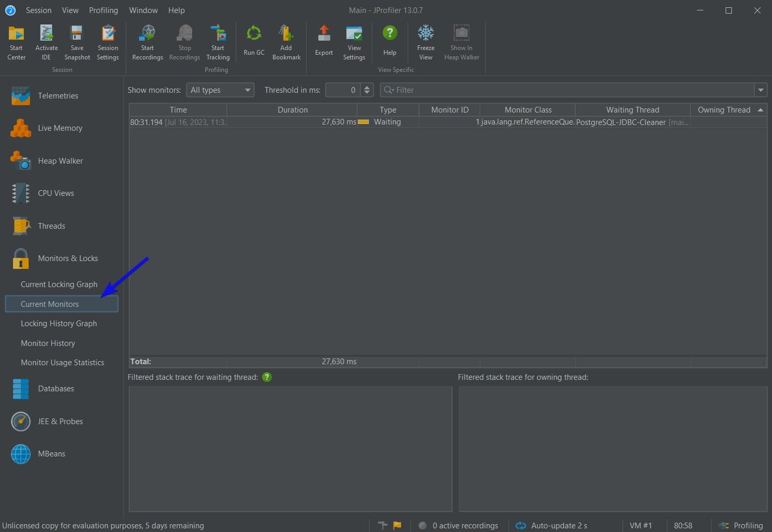Viewport: 772px width, 532px height.
Task: Toggle Auto-update 2 s in the status bar
Action: pos(552,525)
